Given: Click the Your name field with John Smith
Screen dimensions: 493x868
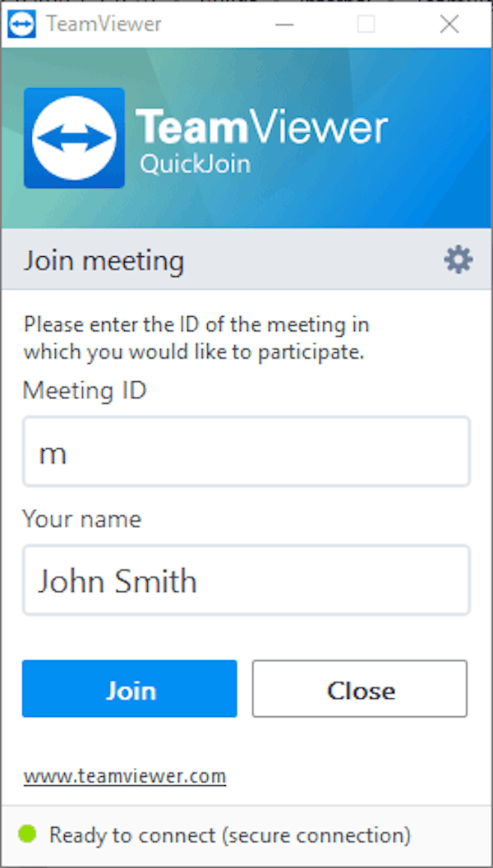Looking at the screenshot, I should pos(246,580).
